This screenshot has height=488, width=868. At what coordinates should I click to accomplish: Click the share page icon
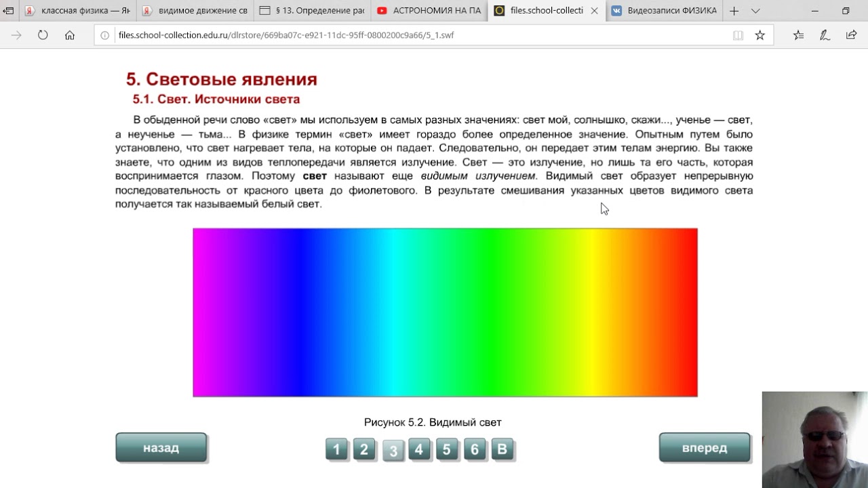851,35
